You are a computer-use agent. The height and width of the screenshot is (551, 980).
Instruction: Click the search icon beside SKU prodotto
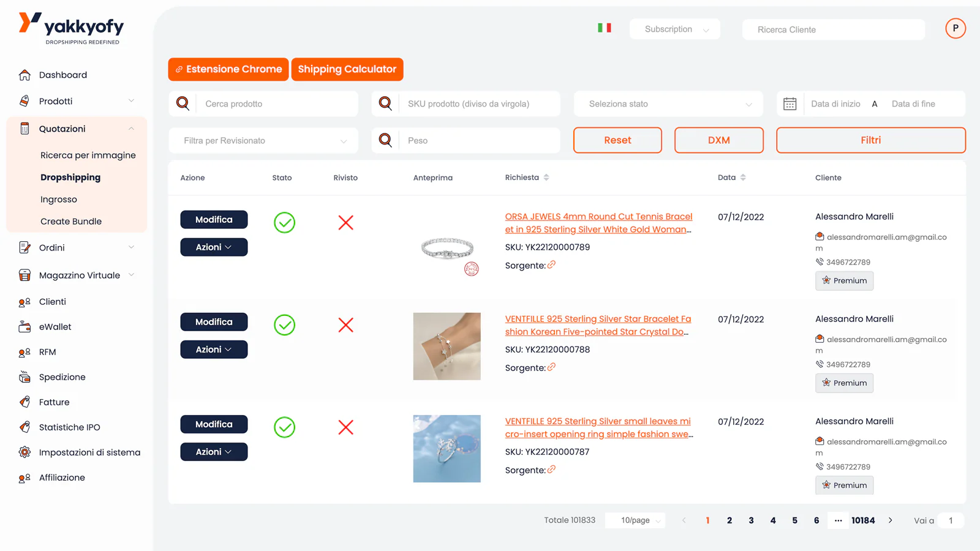pyautogui.click(x=385, y=103)
